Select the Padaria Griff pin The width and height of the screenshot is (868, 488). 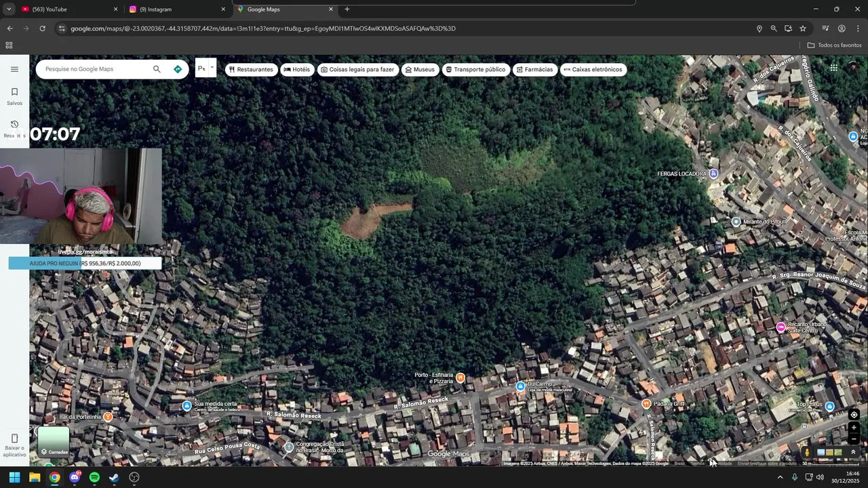point(646,404)
